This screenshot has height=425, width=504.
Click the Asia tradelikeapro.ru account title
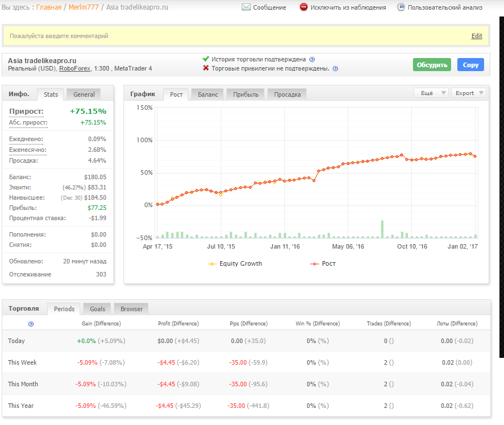[x=42, y=61]
